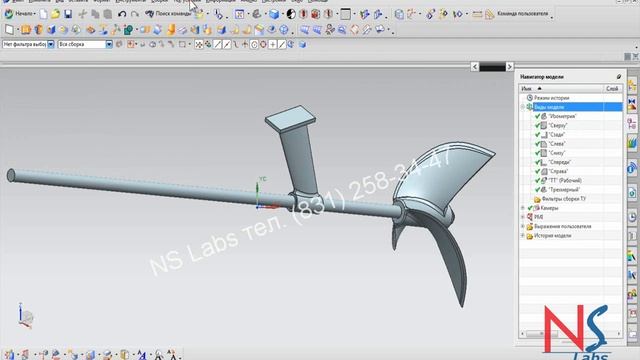
Task: Click the Open file folder icon
Action: (56, 14)
